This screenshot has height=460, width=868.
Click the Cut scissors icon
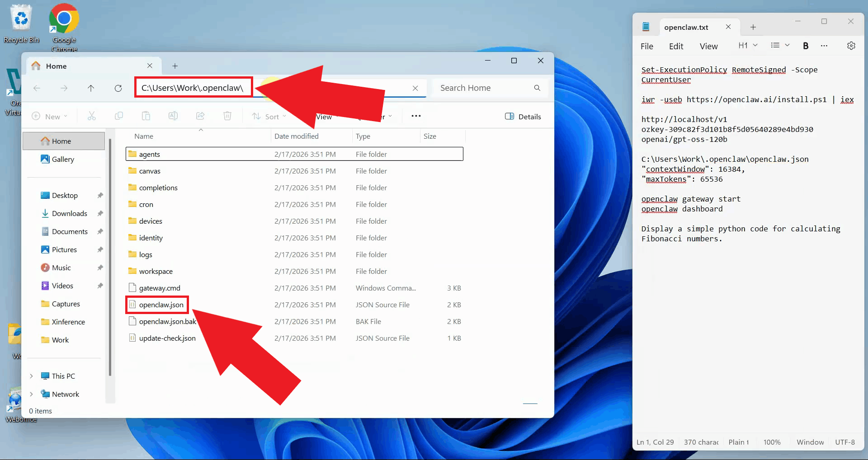pos(92,116)
